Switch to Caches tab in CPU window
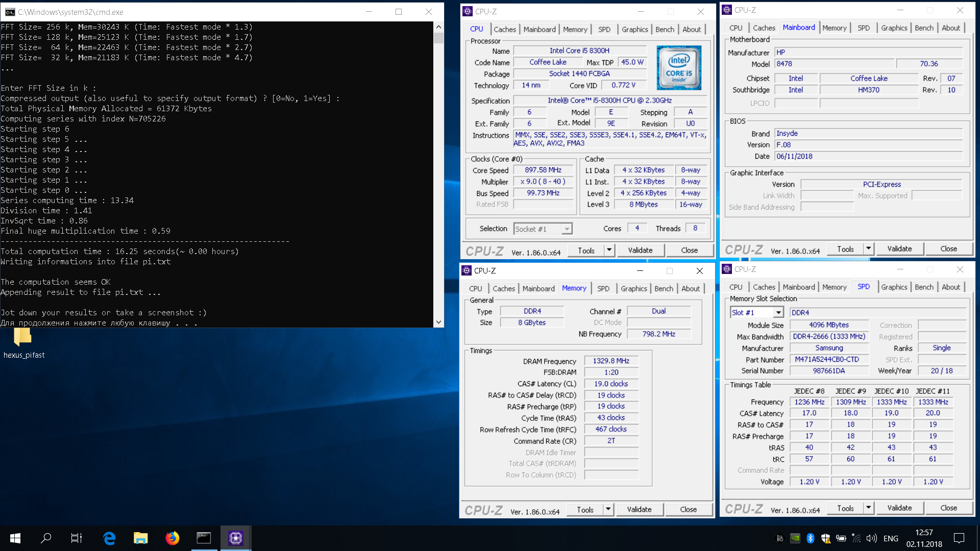Screen dimensions: 980x551 pyautogui.click(x=504, y=30)
